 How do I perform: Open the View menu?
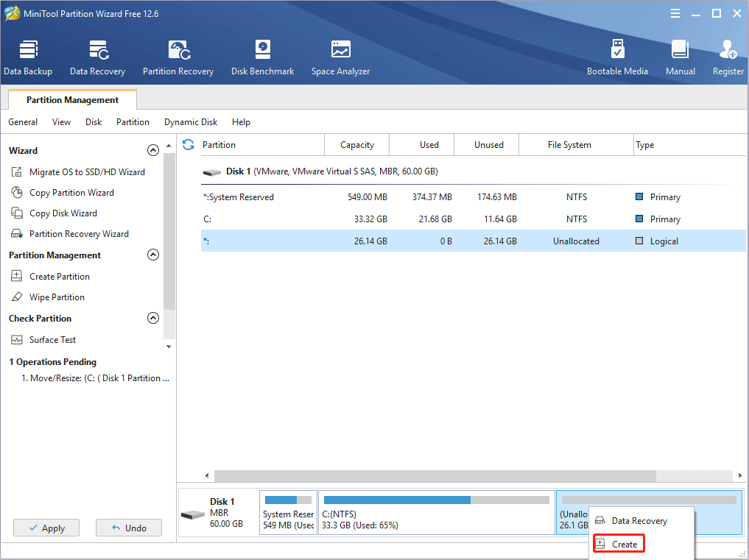[x=61, y=121]
